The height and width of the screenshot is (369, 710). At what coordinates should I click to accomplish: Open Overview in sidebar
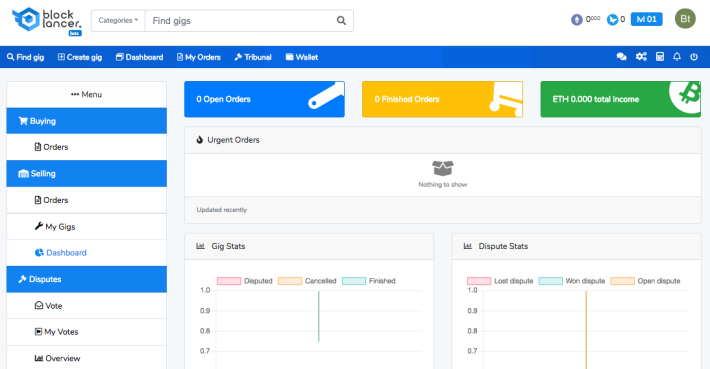click(x=86, y=358)
